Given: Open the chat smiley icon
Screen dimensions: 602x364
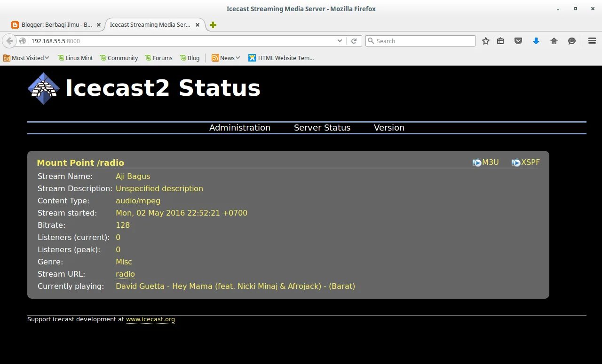Looking at the screenshot, I should (572, 41).
